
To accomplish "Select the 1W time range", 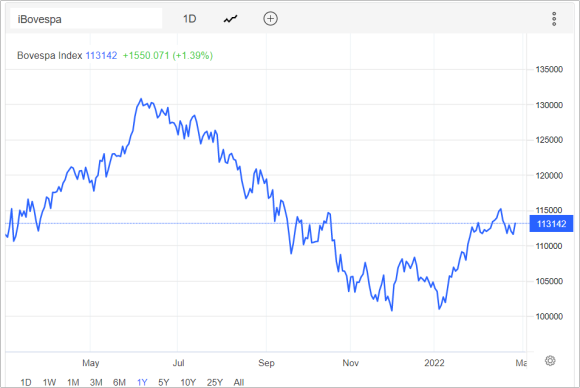I will (49, 382).
